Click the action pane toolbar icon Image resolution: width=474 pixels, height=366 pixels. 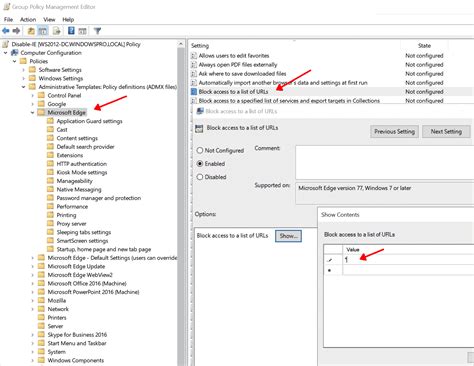(x=82, y=31)
